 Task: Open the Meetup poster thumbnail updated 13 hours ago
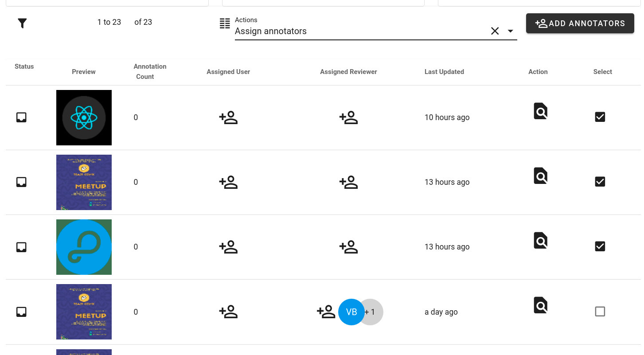[84, 182]
